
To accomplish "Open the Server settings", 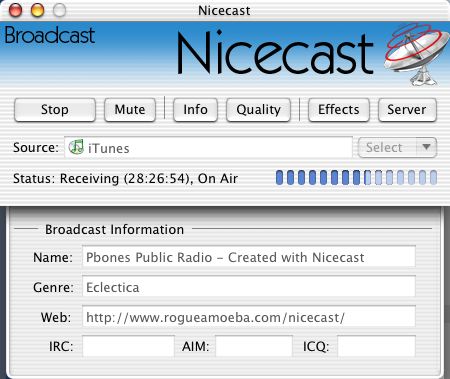I will (x=407, y=110).
